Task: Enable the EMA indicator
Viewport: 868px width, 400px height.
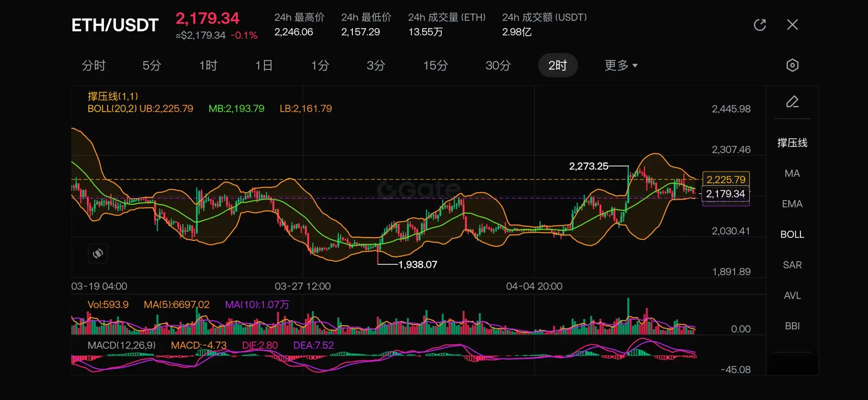Action: 792,204
